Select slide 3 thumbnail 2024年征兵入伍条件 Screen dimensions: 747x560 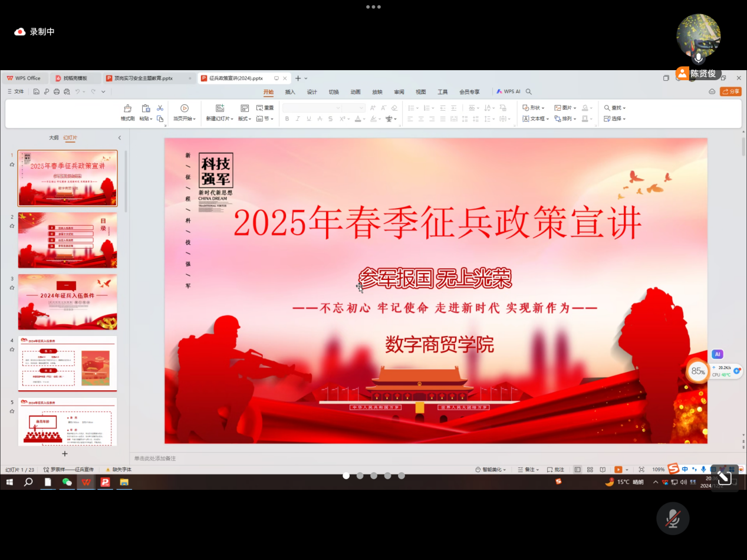tap(67, 302)
